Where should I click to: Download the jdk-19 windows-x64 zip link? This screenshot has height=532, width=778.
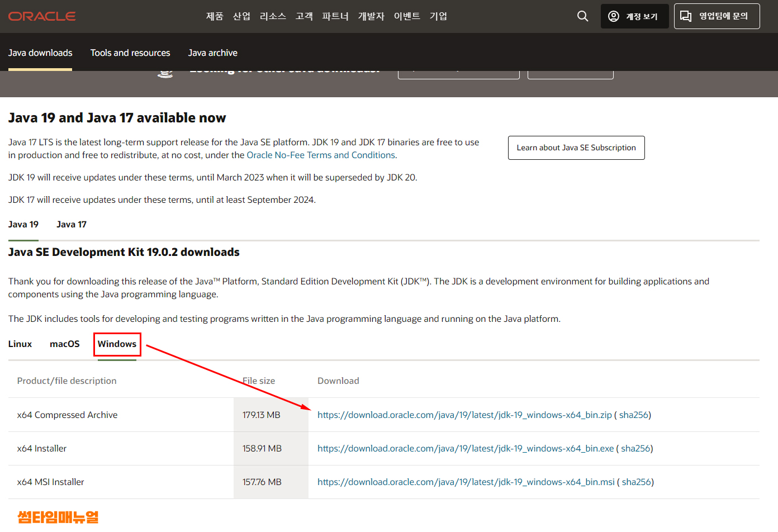click(464, 415)
